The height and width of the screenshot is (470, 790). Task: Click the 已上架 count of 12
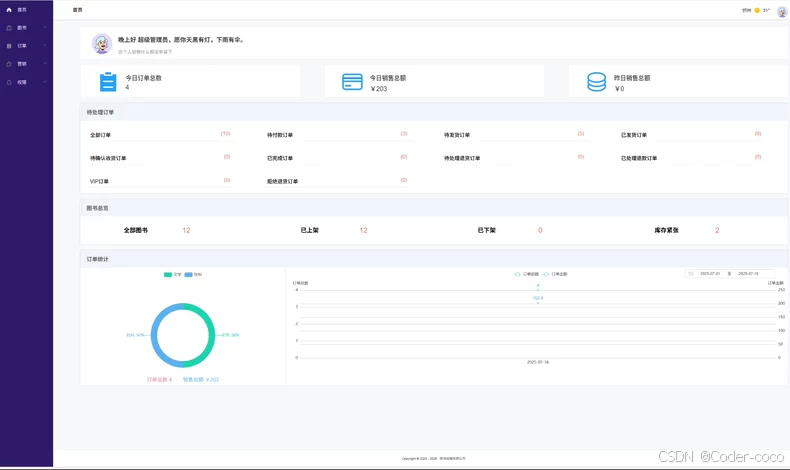[x=363, y=230]
